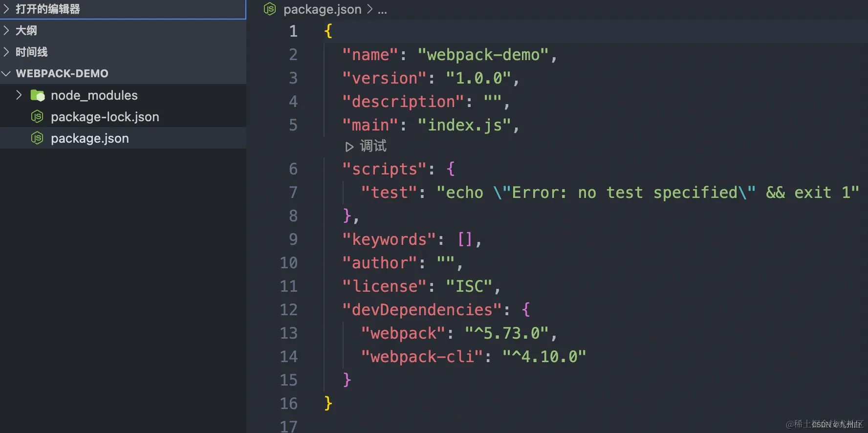The width and height of the screenshot is (868, 433).
Task: Click the opening brace on line 1
Action: pyautogui.click(x=328, y=31)
